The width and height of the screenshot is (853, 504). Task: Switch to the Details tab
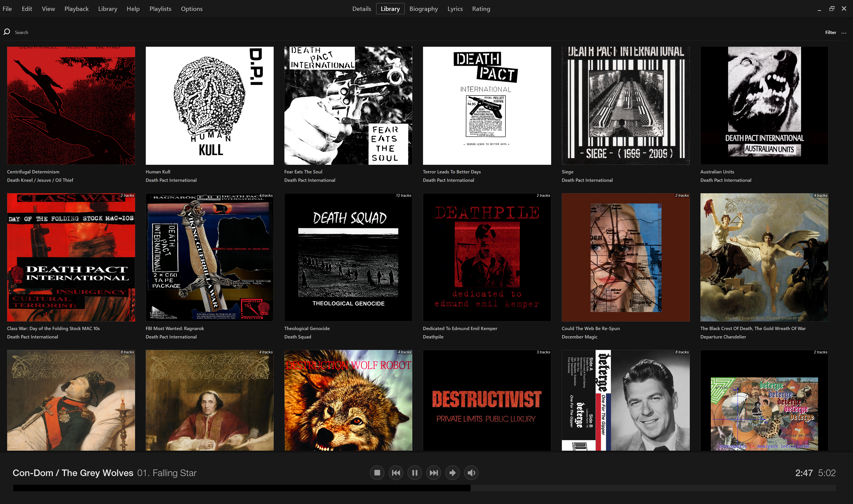[362, 9]
